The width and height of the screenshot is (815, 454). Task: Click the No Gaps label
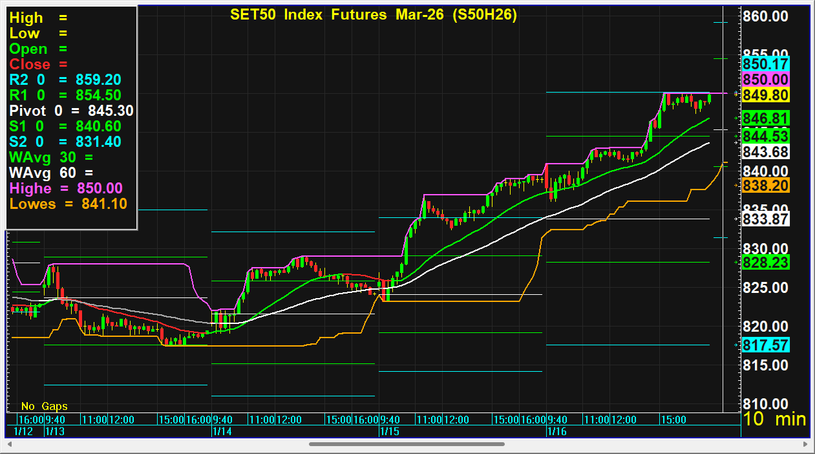(42, 407)
